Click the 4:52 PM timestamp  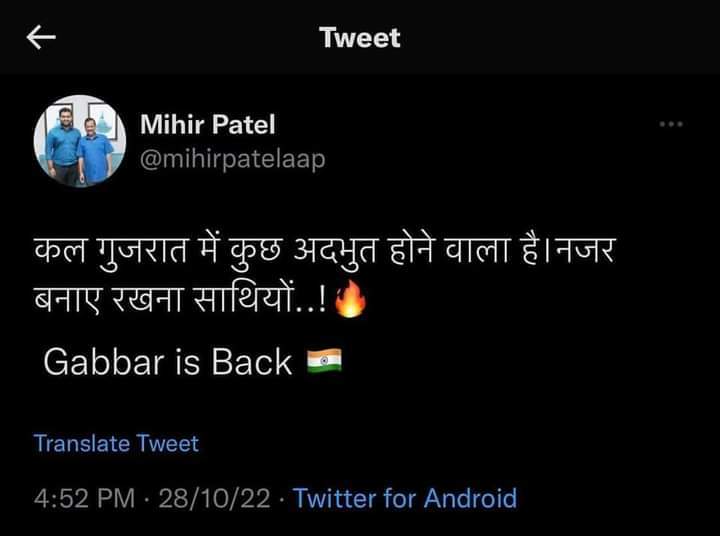pos(84,498)
